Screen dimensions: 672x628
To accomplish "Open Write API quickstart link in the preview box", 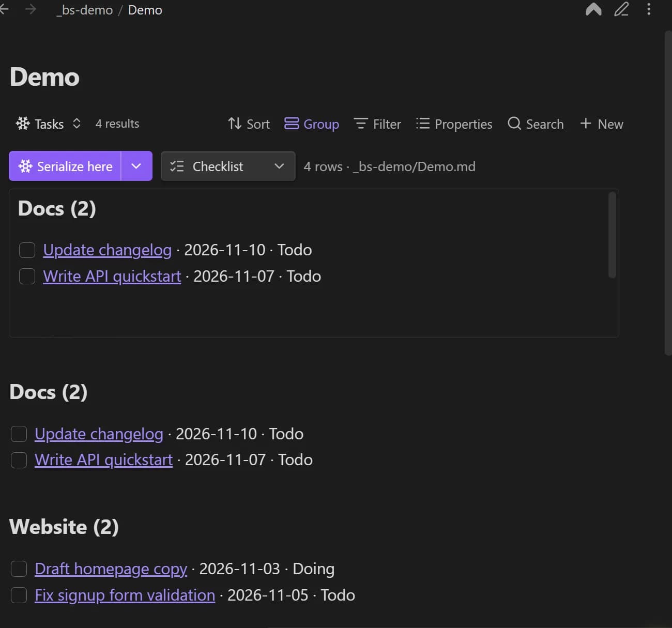I will (x=112, y=277).
